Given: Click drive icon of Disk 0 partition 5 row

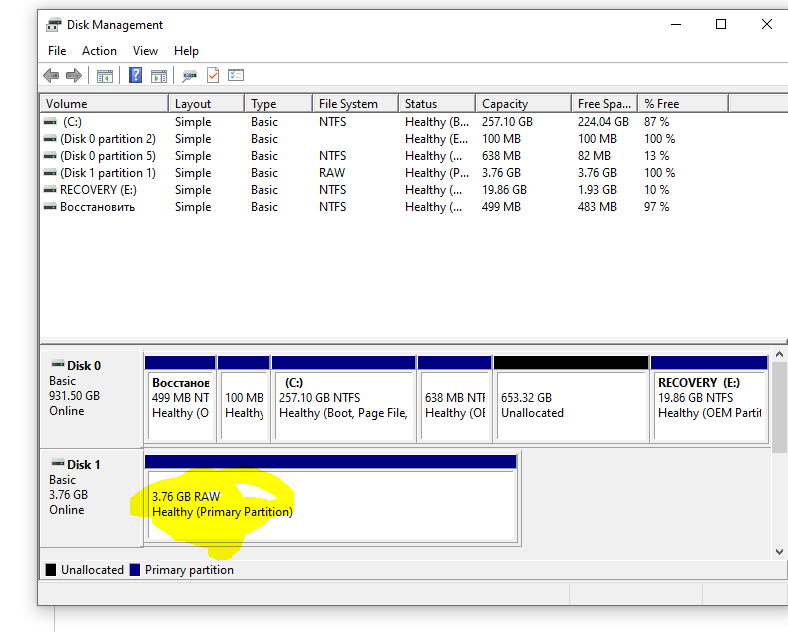Looking at the screenshot, I should click(50, 156).
